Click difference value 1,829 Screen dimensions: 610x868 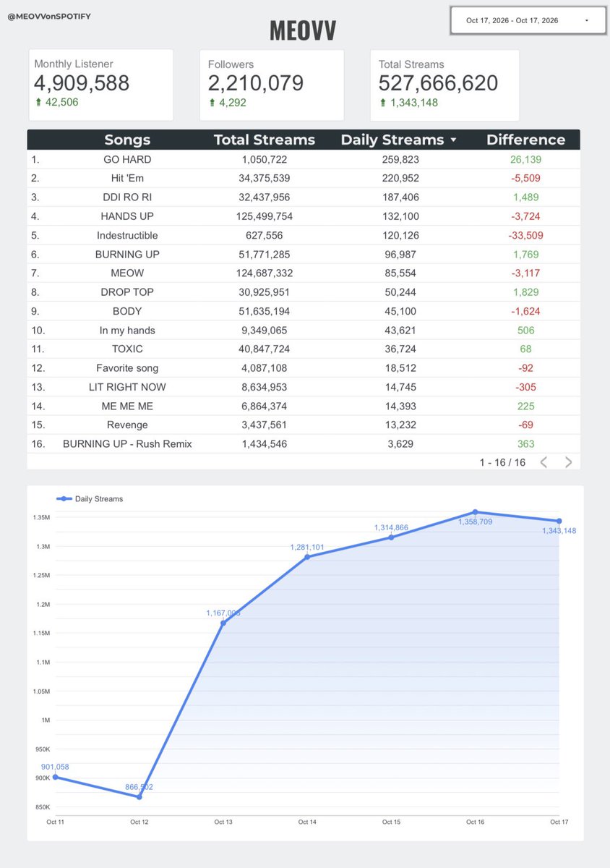525,292
